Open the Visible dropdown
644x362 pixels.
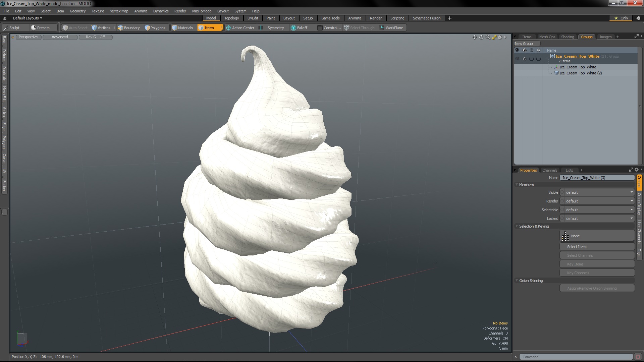599,192
